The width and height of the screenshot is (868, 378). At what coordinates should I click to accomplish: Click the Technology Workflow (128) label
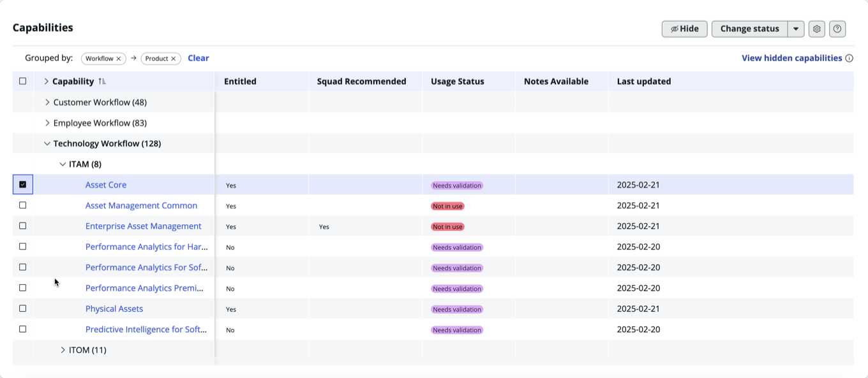[x=107, y=143]
